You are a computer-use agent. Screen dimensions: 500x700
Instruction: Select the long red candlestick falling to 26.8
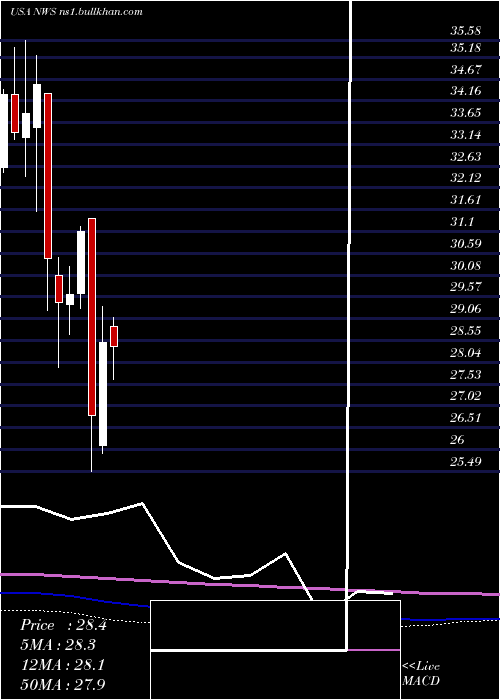point(92,317)
